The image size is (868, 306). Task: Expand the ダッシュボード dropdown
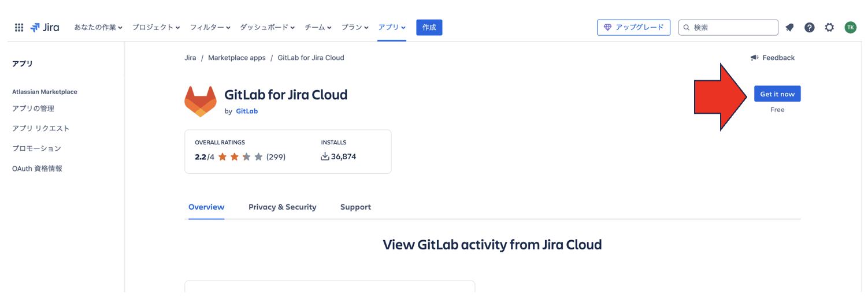coord(268,27)
